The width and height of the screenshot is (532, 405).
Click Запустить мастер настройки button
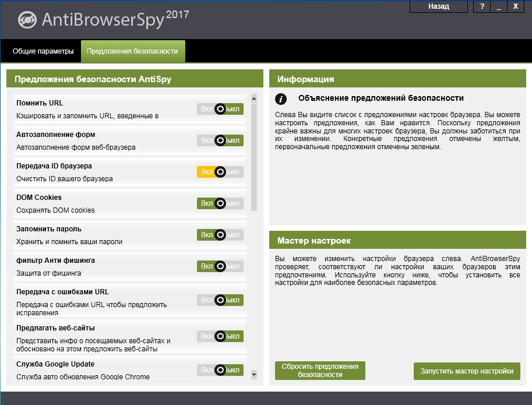(467, 371)
